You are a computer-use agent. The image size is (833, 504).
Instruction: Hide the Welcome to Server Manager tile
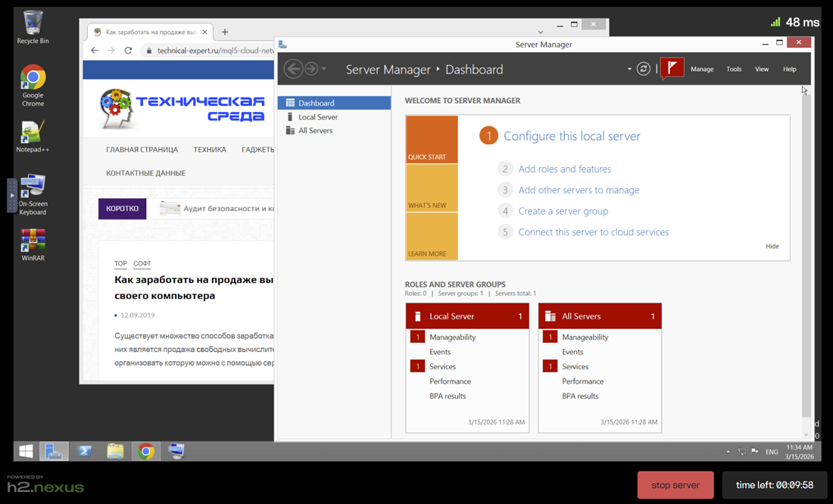click(772, 246)
